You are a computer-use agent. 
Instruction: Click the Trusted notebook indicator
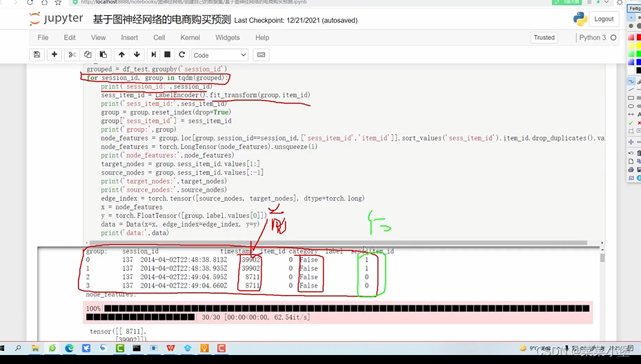[x=544, y=38]
